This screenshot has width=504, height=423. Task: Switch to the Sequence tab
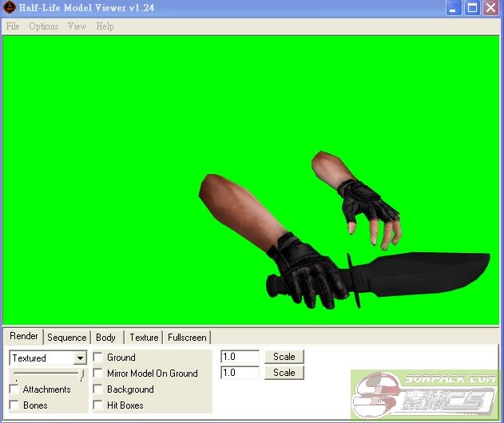66,338
